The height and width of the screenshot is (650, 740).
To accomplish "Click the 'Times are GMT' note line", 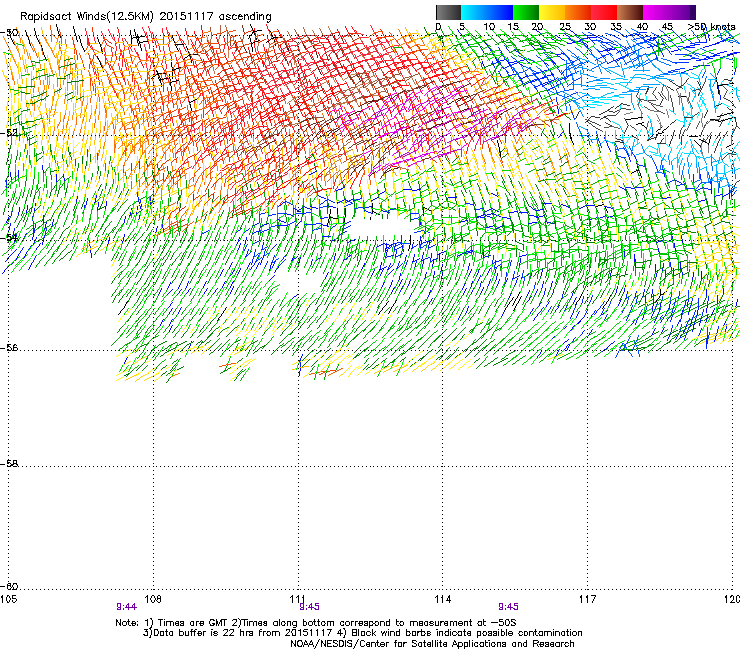I will (x=316, y=623).
